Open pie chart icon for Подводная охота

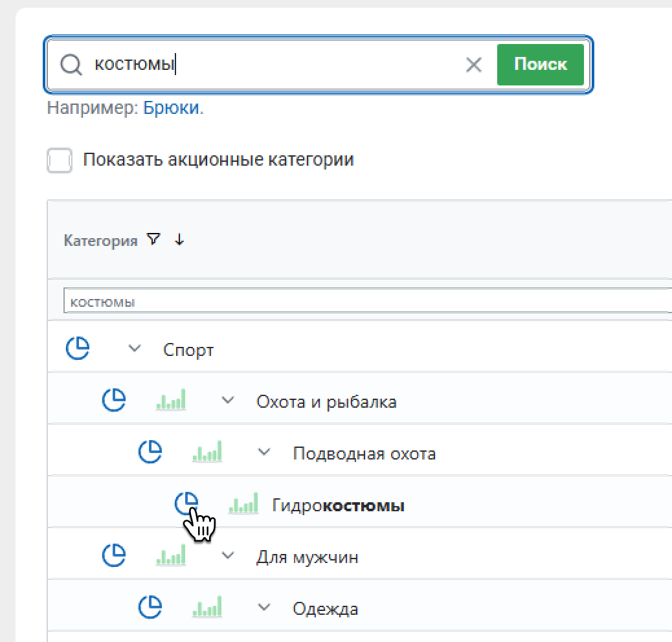click(x=150, y=452)
